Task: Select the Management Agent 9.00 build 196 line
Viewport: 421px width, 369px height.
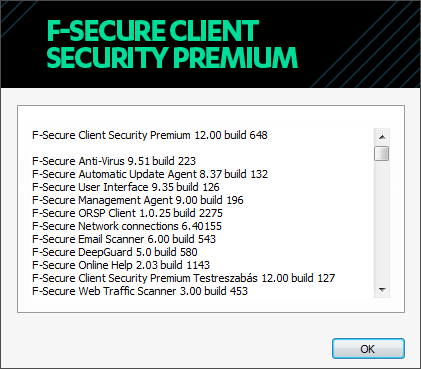Action: (138, 200)
